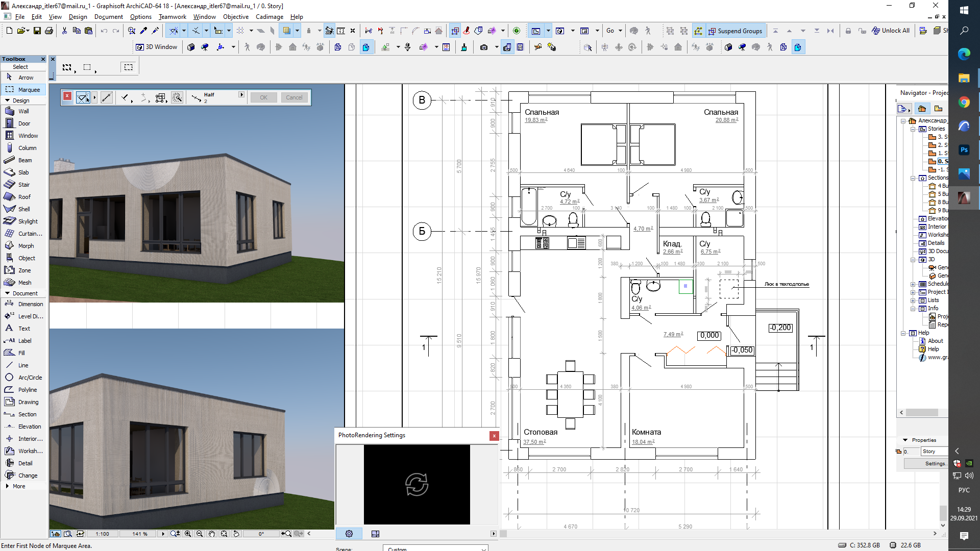Open Chrome from the taskbar
Image resolution: width=980 pixels, height=551 pixels.
(964, 102)
